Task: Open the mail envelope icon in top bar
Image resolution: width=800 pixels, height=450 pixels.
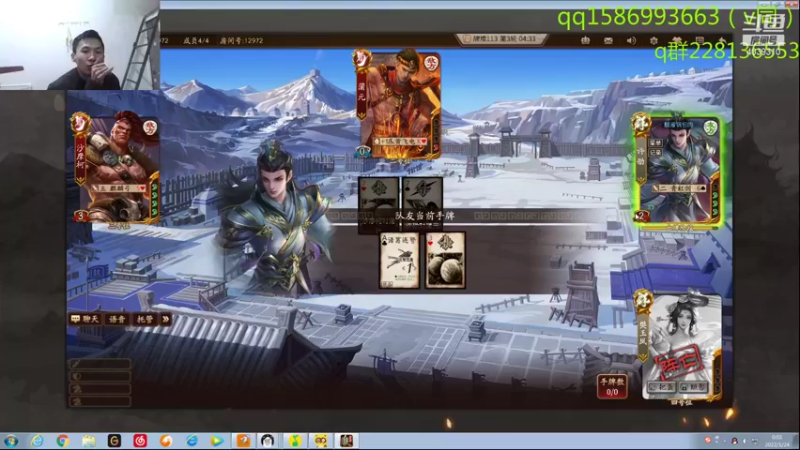Action: [608, 40]
